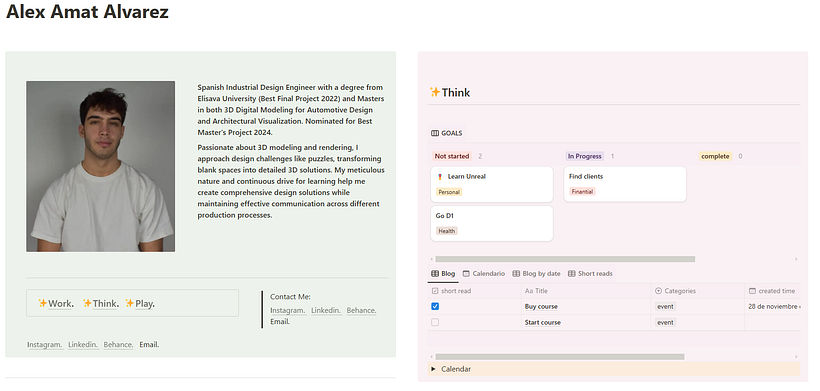Click the created time column icon
Image resolution: width=820 pixels, height=391 pixels.
pyautogui.click(x=753, y=291)
